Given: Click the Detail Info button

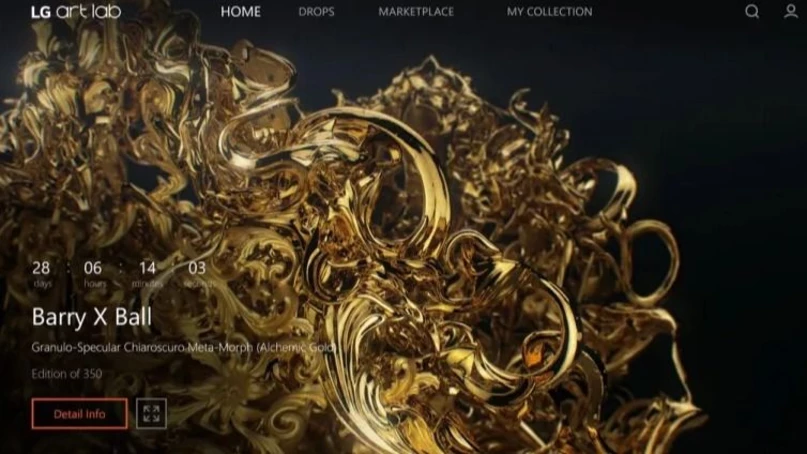Looking at the screenshot, I should (x=80, y=413).
